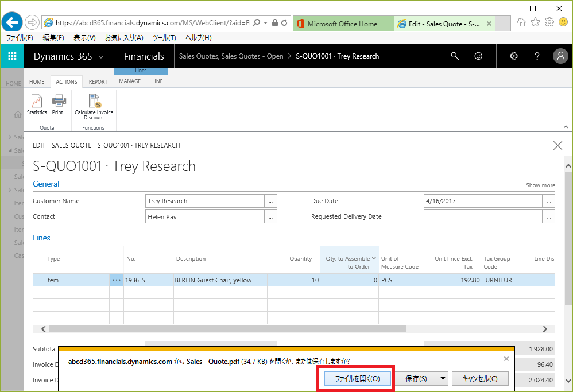
Task: Run Calculate Invoice Discount function
Action: pyautogui.click(x=94, y=107)
